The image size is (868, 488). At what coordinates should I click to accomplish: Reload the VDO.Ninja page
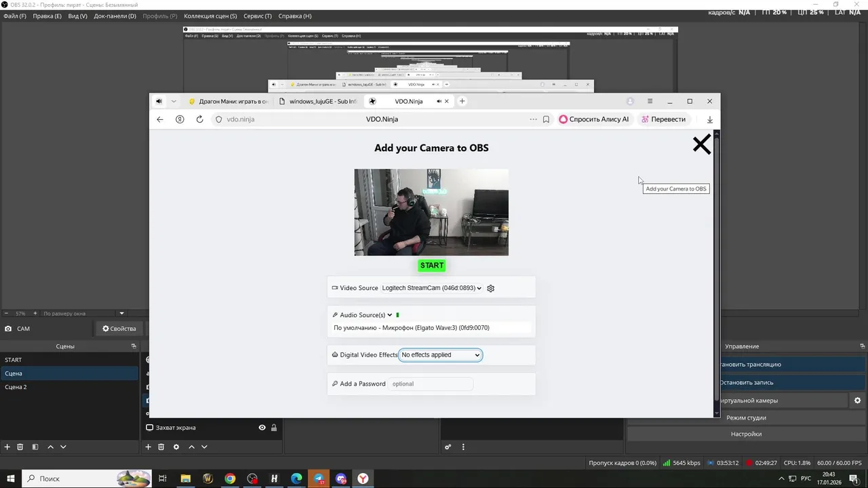pos(199,119)
